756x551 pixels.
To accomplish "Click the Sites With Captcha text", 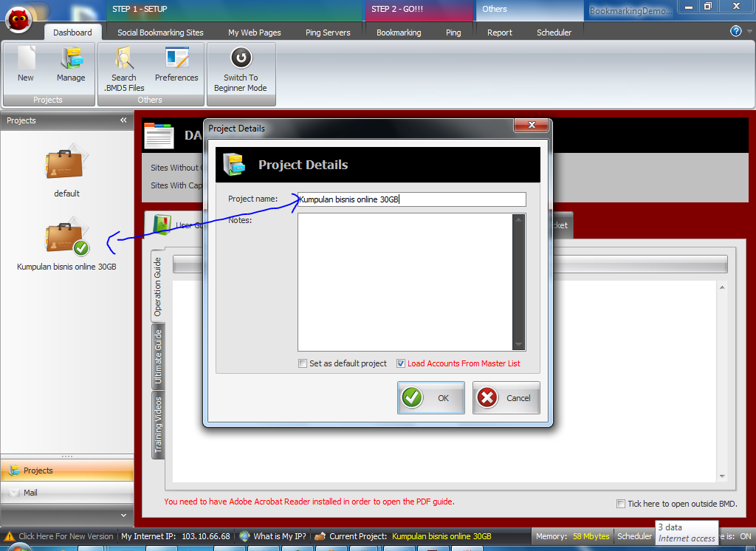I will [176, 185].
